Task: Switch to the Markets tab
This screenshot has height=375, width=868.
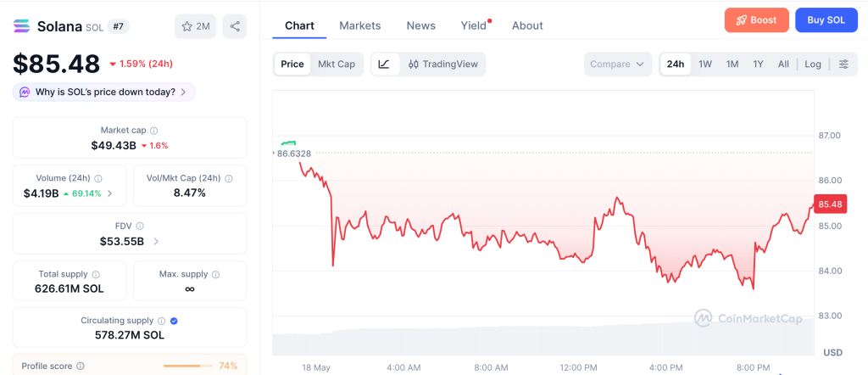Action: 359,25
